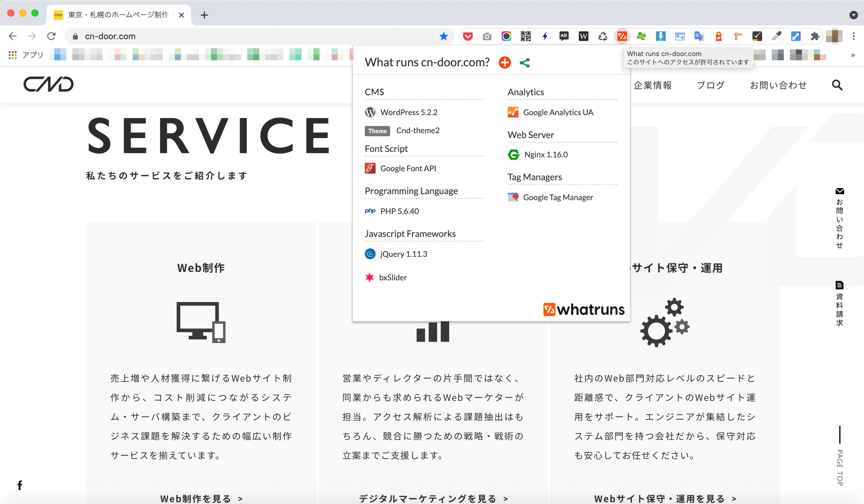Screen dimensions: 864x504
Task: Open a new browser tab
Action: (x=204, y=15)
